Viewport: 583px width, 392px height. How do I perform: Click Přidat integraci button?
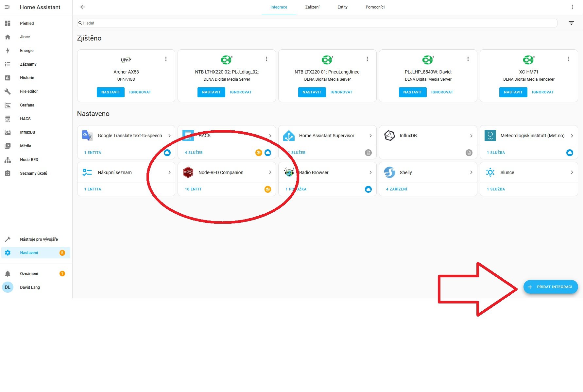pyautogui.click(x=551, y=287)
